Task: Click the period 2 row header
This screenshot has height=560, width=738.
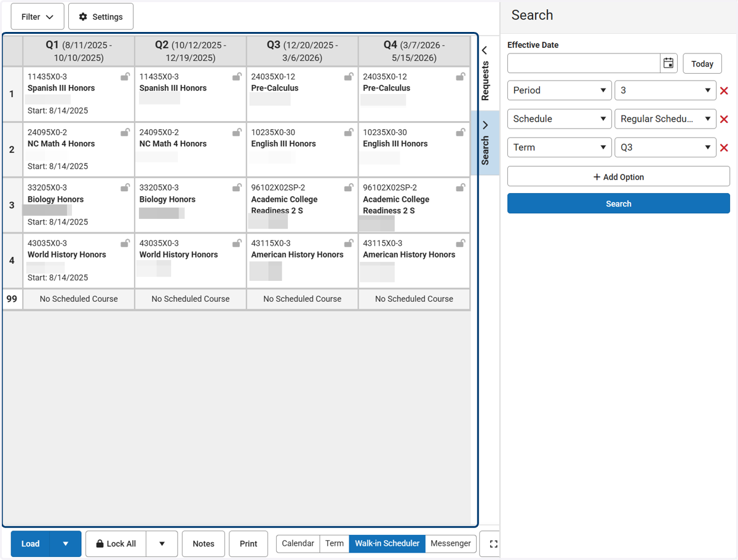Action: [x=12, y=149]
